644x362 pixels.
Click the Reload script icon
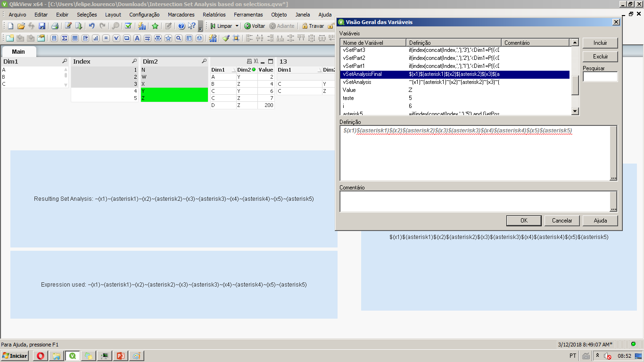click(79, 26)
